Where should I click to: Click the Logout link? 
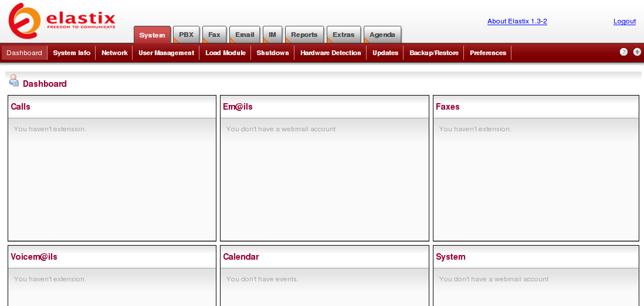(x=624, y=21)
